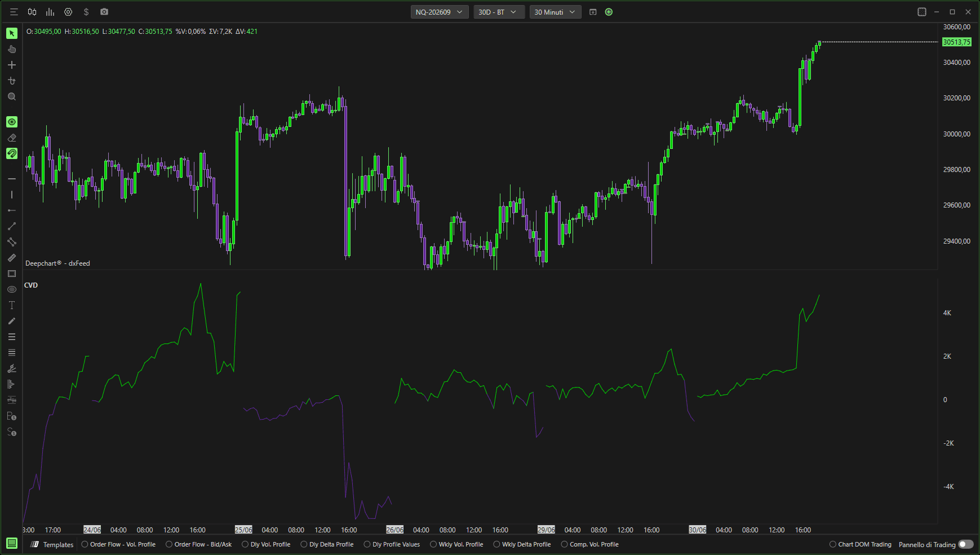Select Order Flow - Bid/Ask template
This screenshot has width=980, height=555.
click(x=199, y=544)
